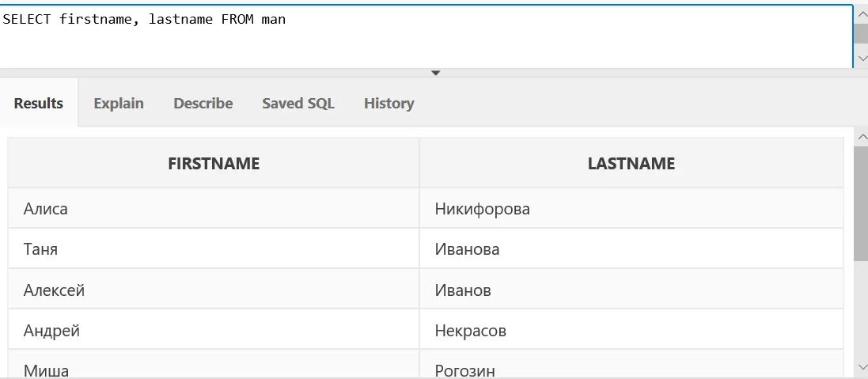This screenshot has width=868, height=379.
Task: Open the Describe tab
Action: (203, 104)
